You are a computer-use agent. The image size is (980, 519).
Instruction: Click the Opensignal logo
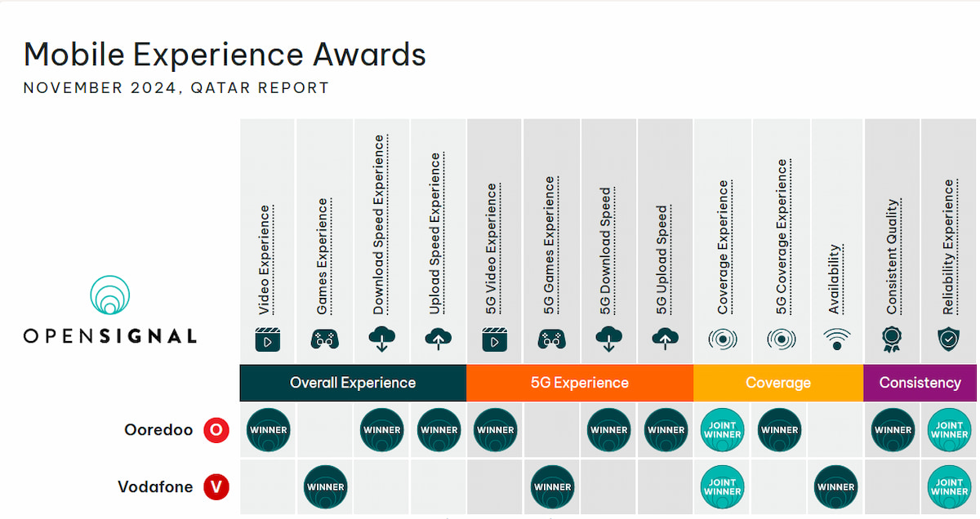click(x=110, y=311)
